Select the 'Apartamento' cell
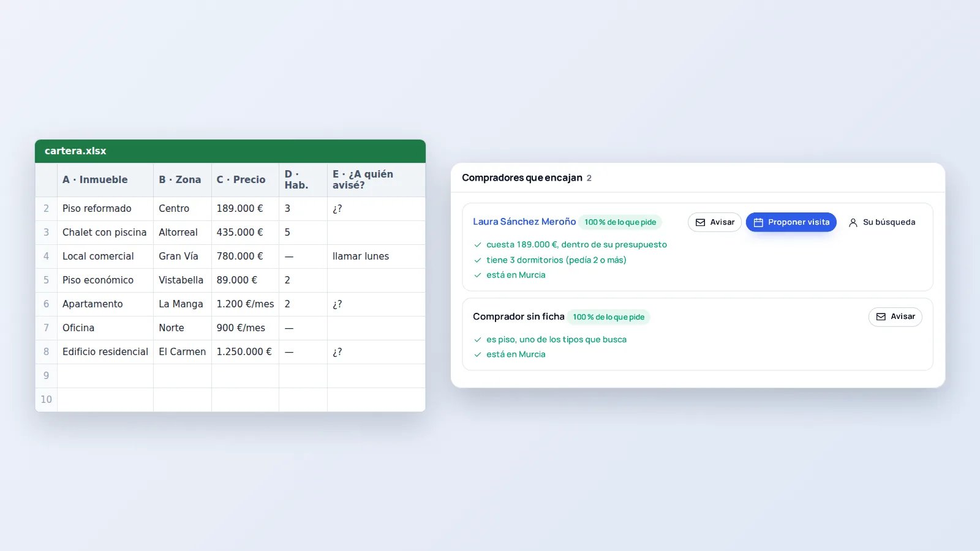The height and width of the screenshot is (551, 980). pyautogui.click(x=105, y=304)
